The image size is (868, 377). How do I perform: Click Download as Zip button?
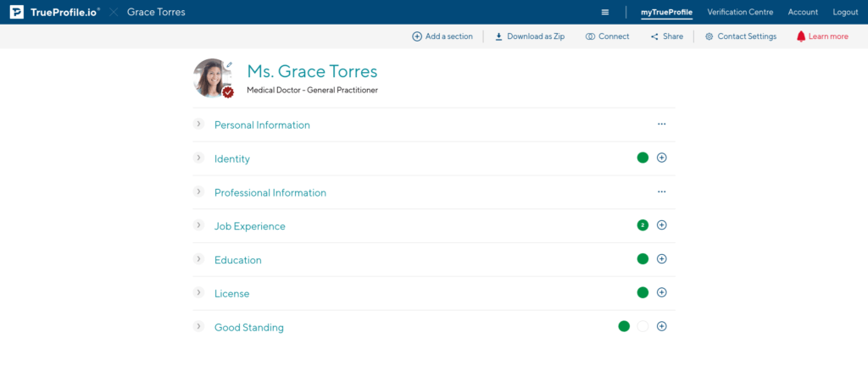click(x=530, y=36)
